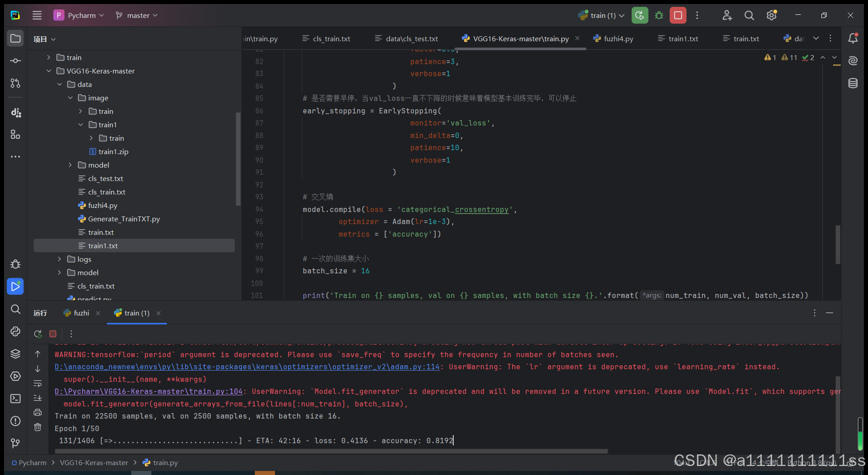Jump up the stack trace arrow
Viewport: 868px width, 475px height.
(38, 354)
